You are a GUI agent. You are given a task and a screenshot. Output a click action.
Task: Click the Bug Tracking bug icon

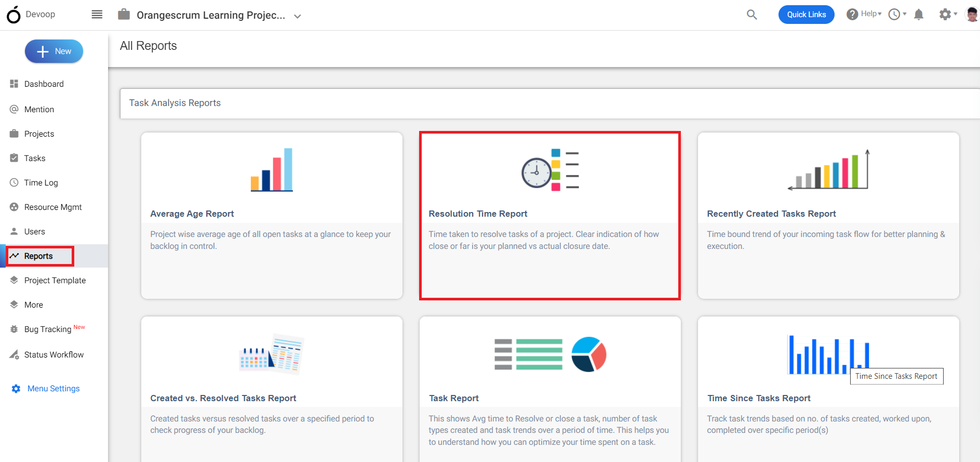pyautogui.click(x=14, y=329)
